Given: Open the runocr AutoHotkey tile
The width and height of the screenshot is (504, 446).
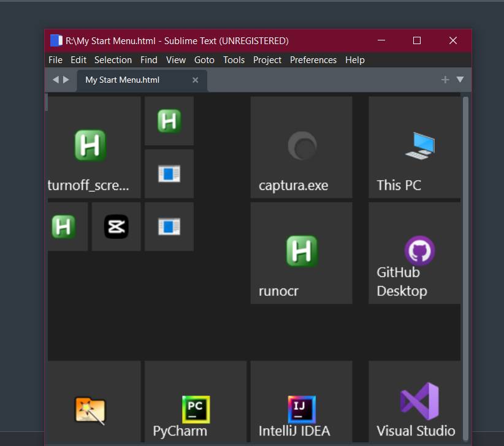Looking at the screenshot, I should 301,252.
